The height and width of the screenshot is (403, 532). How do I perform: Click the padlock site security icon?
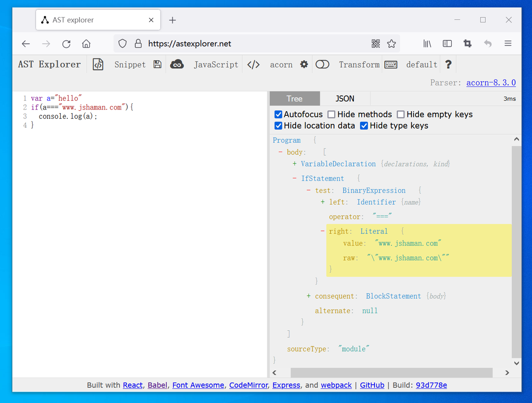138,43
